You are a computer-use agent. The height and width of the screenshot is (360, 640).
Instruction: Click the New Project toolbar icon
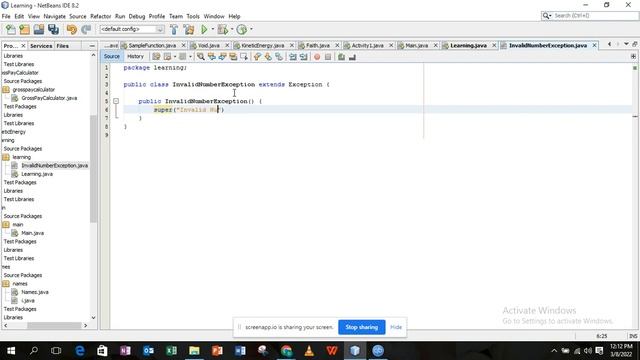(x=24, y=29)
